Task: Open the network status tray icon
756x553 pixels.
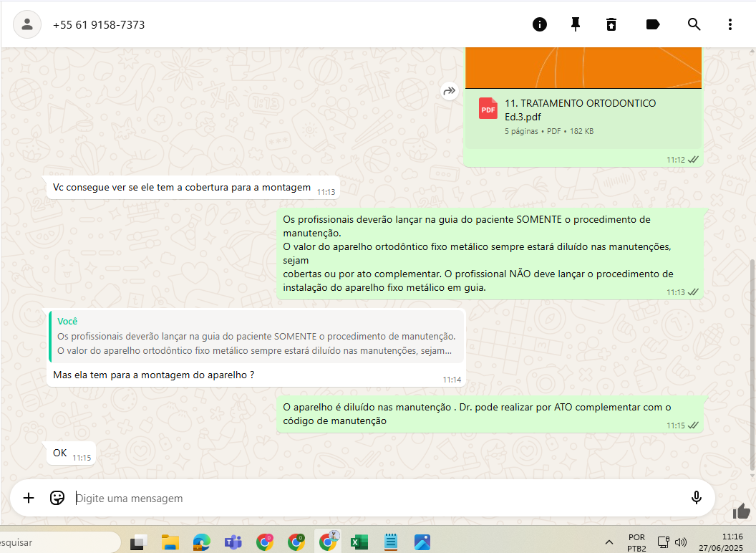Action: pyautogui.click(x=664, y=542)
